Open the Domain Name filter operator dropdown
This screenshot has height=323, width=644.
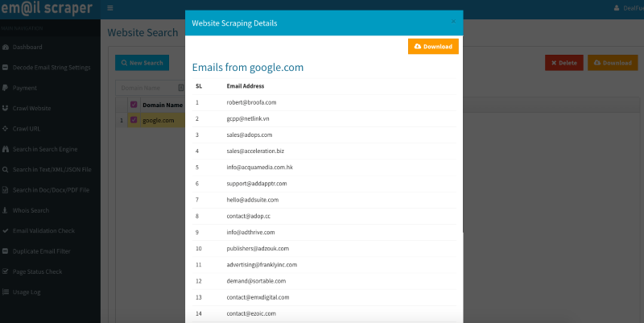coord(180,88)
